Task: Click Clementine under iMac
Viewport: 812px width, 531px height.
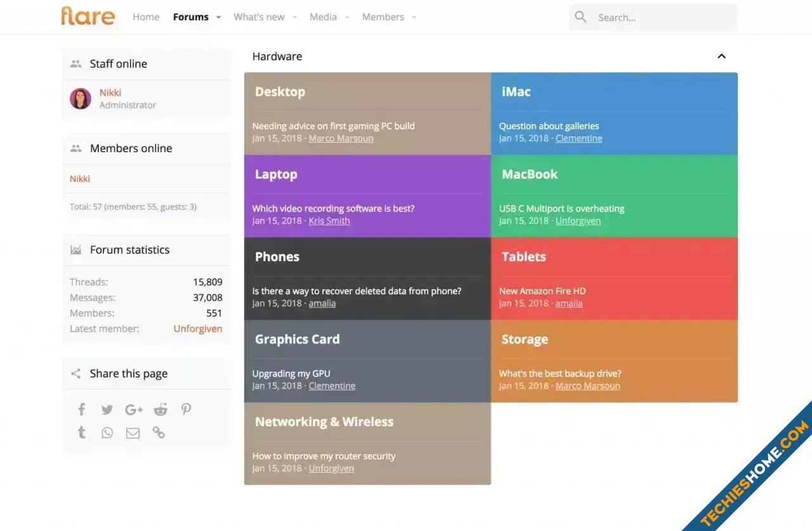Action: pyautogui.click(x=579, y=138)
